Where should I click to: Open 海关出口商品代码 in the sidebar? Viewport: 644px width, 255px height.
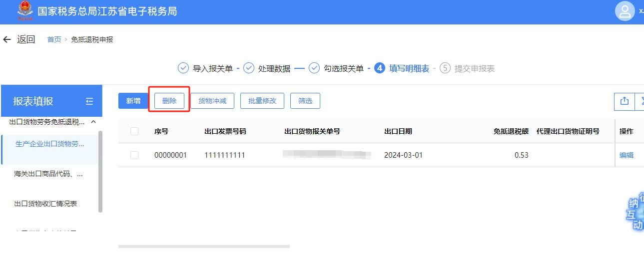pyautogui.click(x=48, y=174)
